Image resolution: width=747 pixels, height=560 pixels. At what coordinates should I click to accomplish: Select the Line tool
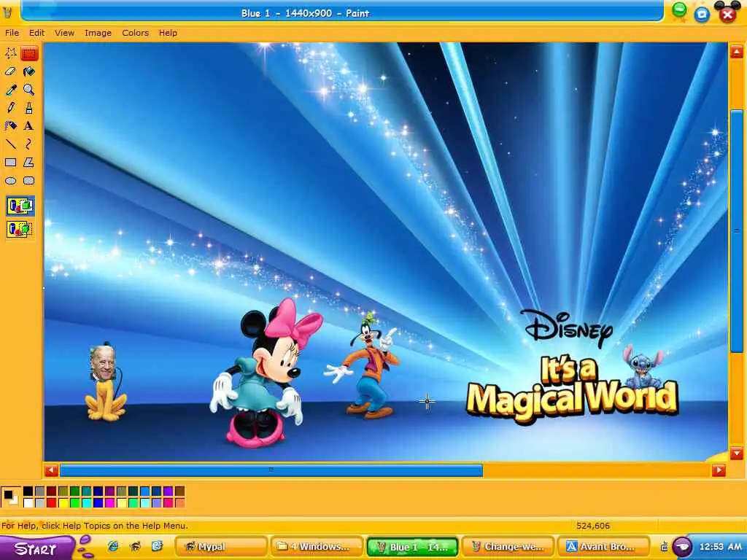click(x=10, y=144)
